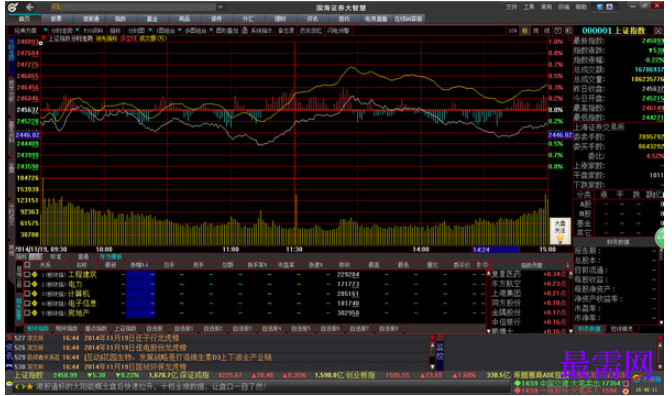The image size is (672, 396).
Task: Click the back arrow icon in title bar
Action: coord(29,7)
